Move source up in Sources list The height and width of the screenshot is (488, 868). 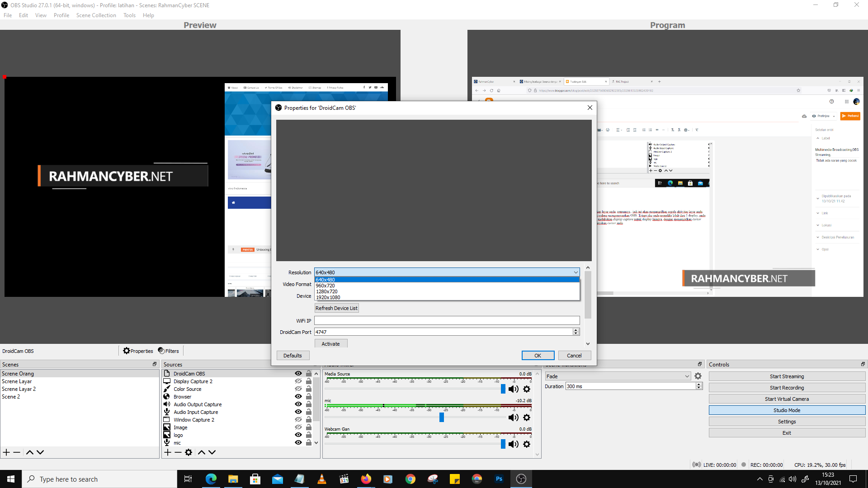202,452
